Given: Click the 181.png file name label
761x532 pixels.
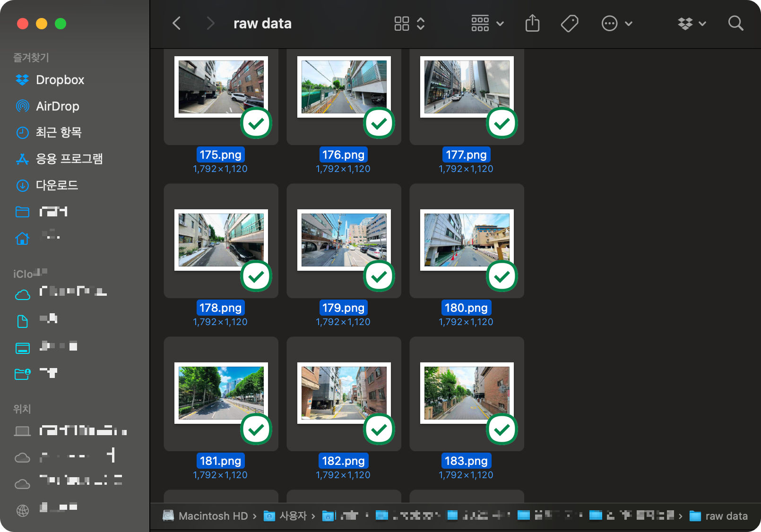Looking at the screenshot, I should tap(220, 461).
